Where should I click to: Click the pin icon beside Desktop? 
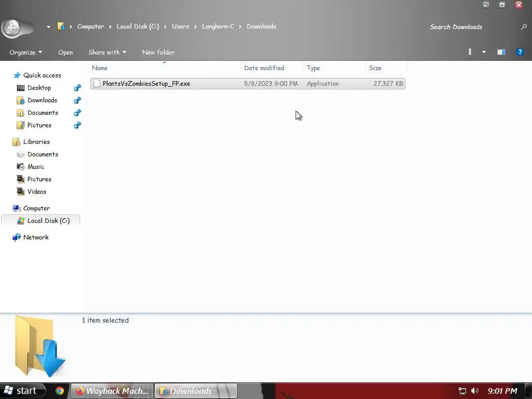pyautogui.click(x=77, y=88)
